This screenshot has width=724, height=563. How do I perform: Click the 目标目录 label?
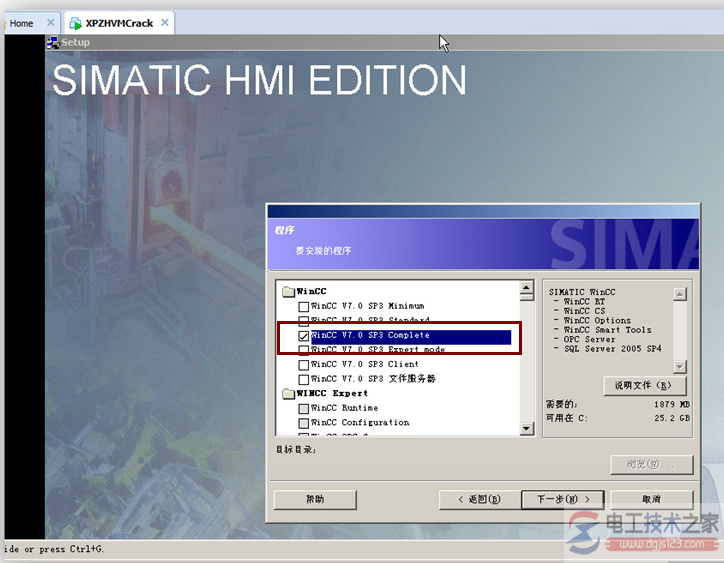[296, 450]
